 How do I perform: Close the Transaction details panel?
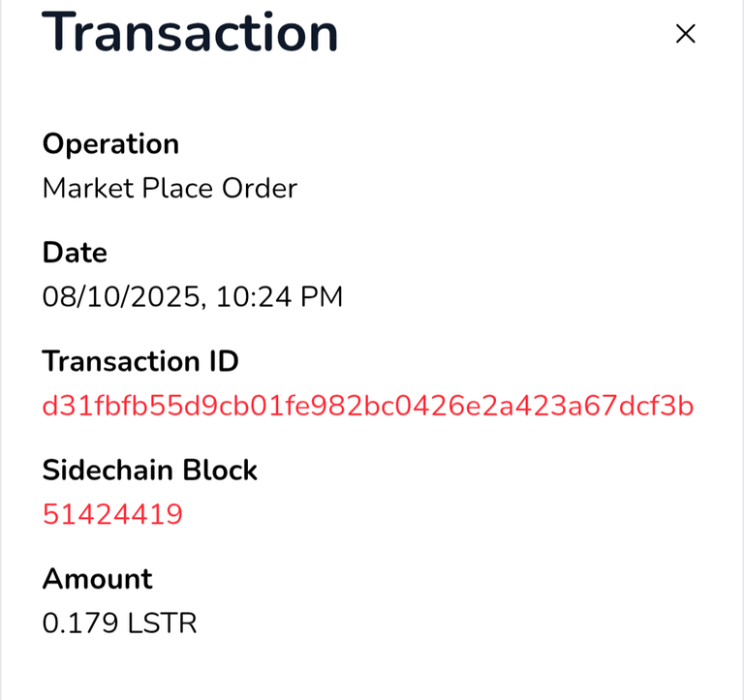[685, 34]
